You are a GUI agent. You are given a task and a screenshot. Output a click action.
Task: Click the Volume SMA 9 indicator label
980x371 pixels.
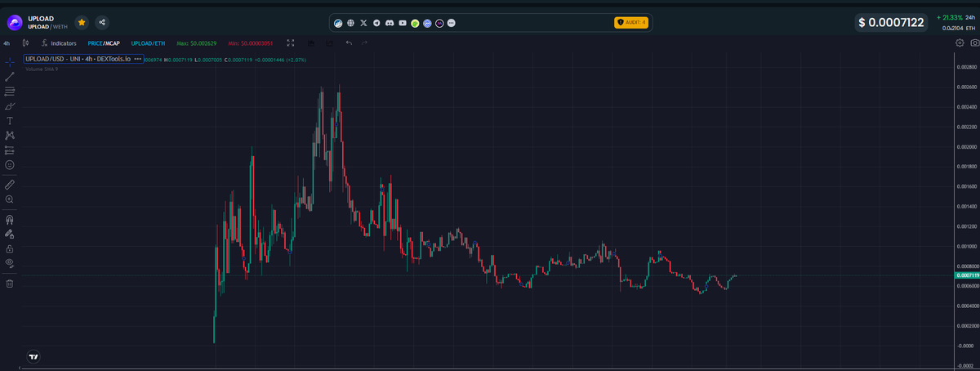[42, 69]
